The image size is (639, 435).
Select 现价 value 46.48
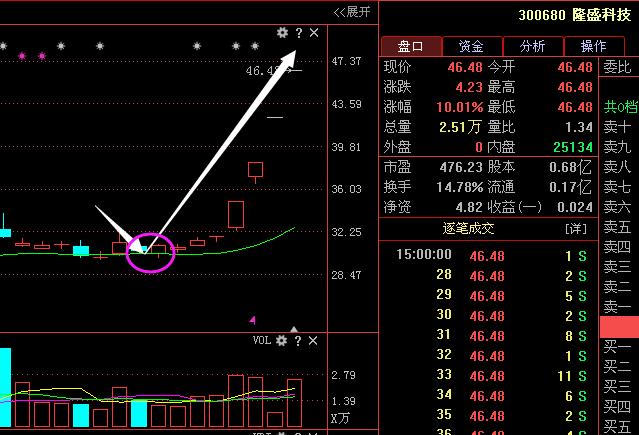pos(465,67)
